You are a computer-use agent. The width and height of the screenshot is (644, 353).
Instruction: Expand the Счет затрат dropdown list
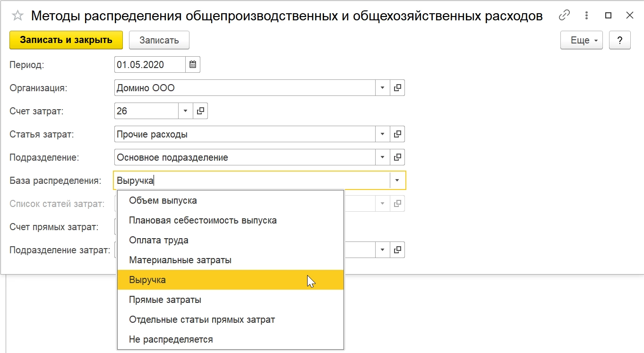tap(185, 111)
